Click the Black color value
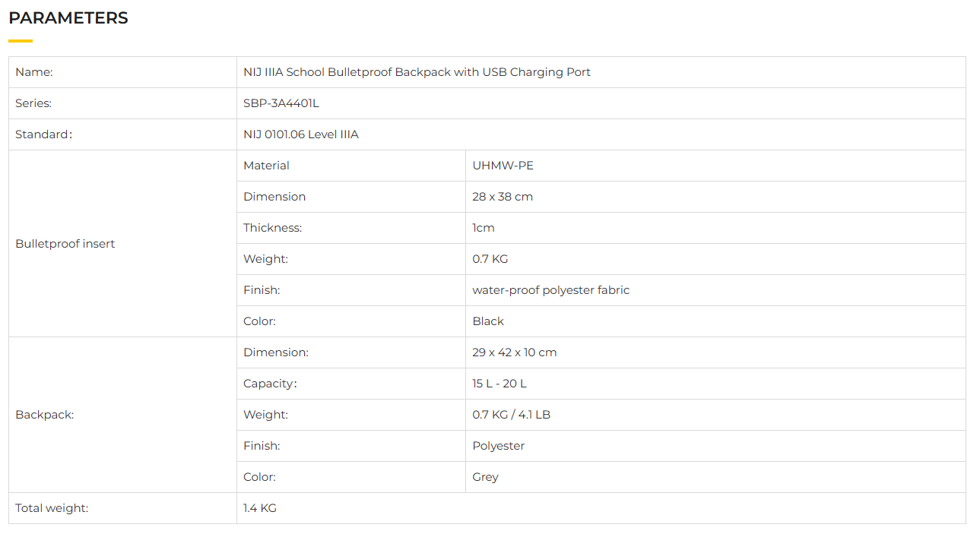The width and height of the screenshot is (980, 534). [488, 321]
